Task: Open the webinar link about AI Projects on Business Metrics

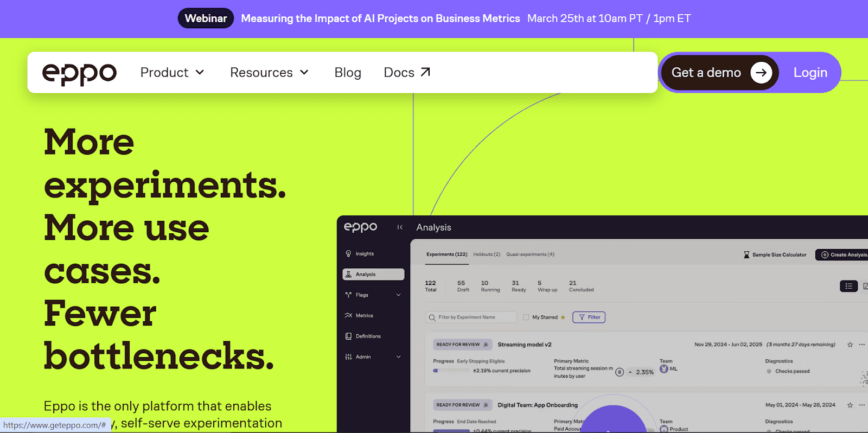Action: (x=380, y=18)
